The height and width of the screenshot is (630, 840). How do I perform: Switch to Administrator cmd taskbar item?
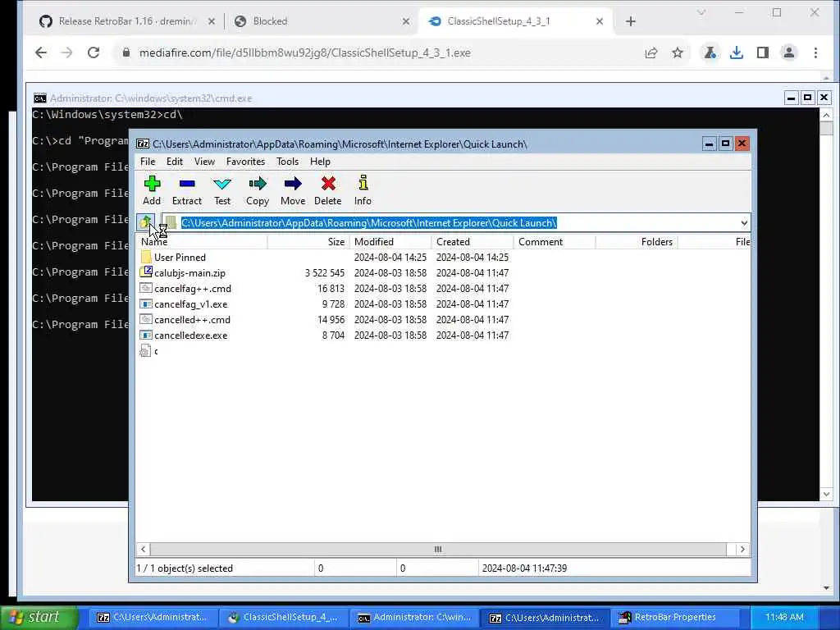click(414, 617)
